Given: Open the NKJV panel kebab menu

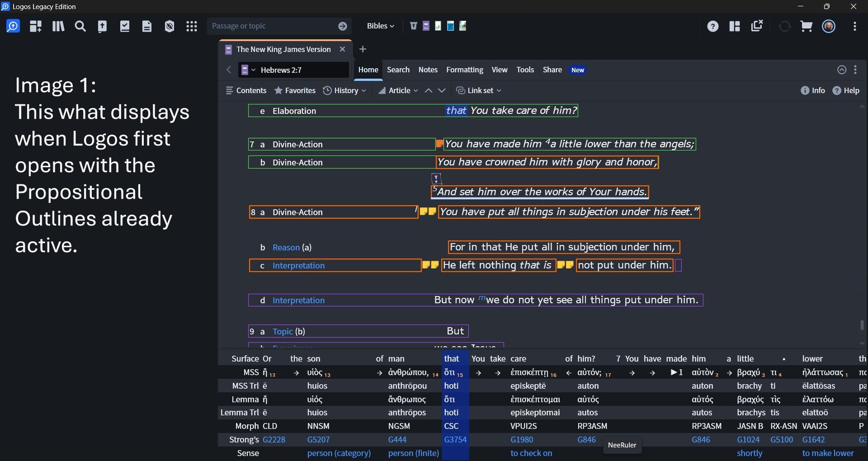Looking at the screenshot, I should pos(855,70).
